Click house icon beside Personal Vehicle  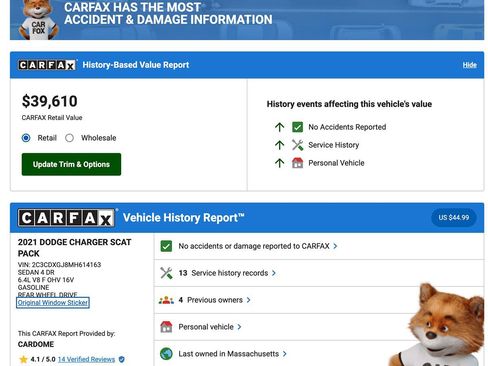(297, 163)
